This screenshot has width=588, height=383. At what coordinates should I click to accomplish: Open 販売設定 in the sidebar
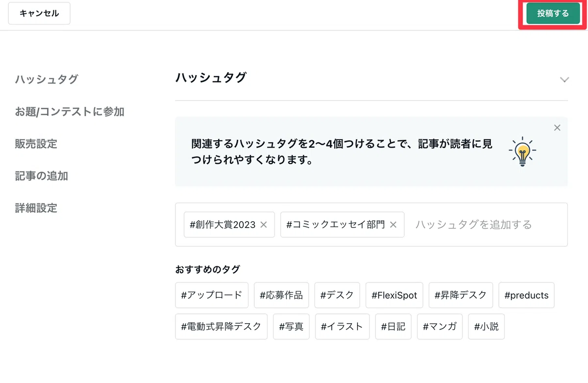click(36, 144)
